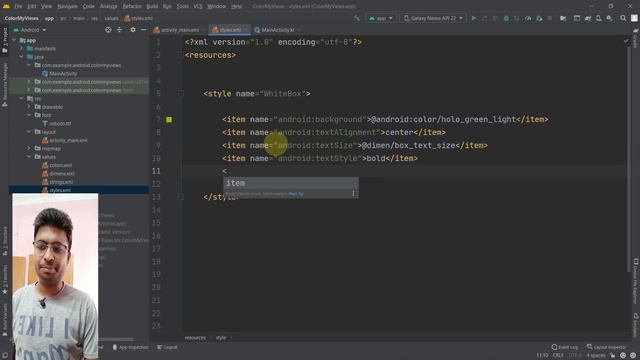Click the resources breadcrumb at editor bottom
The height and width of the screenshot is (360, 640).
tap(195, 338)
